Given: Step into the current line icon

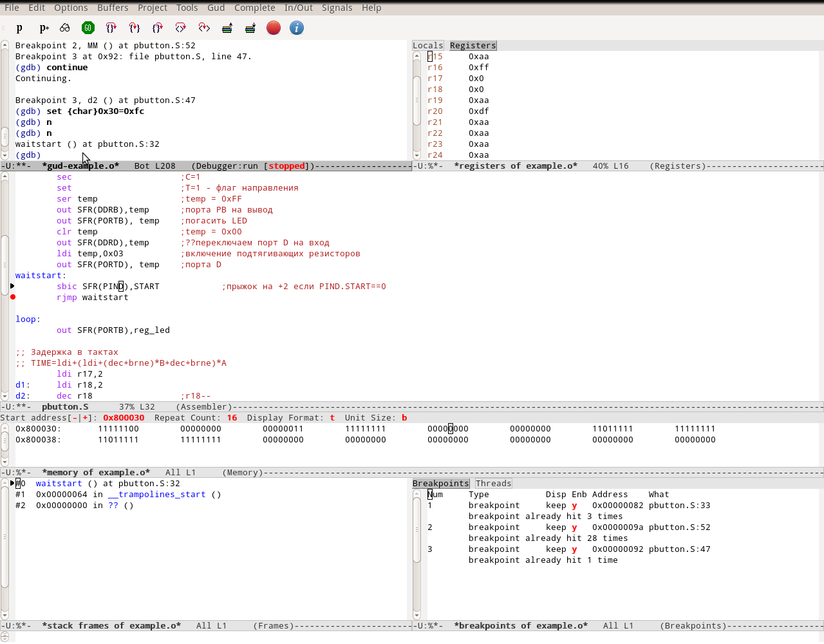Looking at the screenshot, I should tap(134, 28).
